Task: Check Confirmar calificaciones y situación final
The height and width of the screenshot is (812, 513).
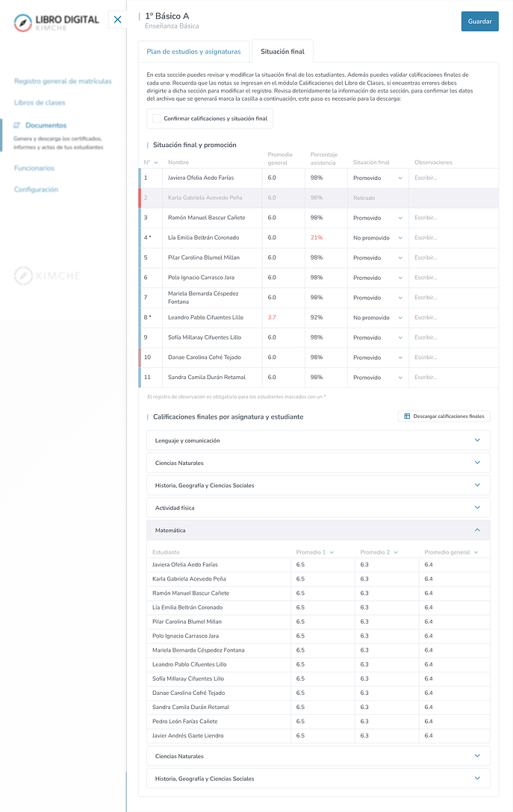Action: click(x=157, y=119)
